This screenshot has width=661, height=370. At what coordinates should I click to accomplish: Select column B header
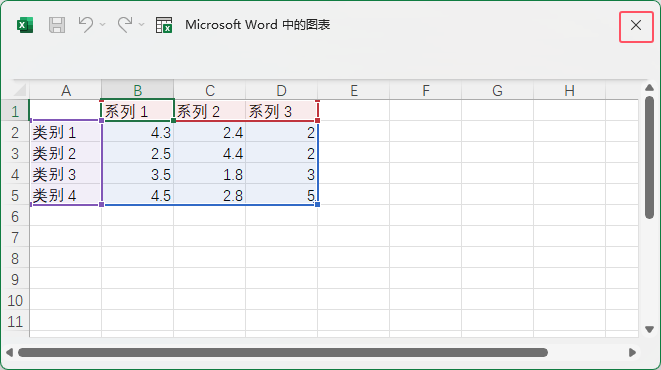tap(137, 90)
